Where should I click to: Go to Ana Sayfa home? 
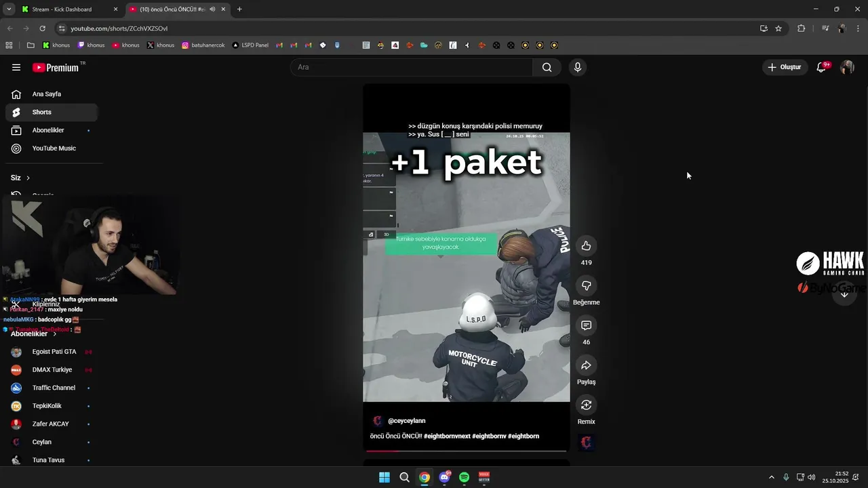click(52, 94)
